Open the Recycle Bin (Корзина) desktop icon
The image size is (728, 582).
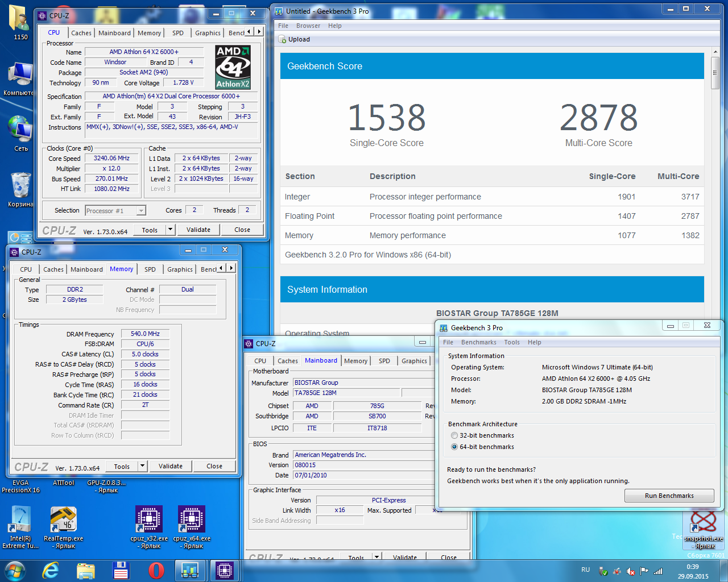(x=20, y=189)
